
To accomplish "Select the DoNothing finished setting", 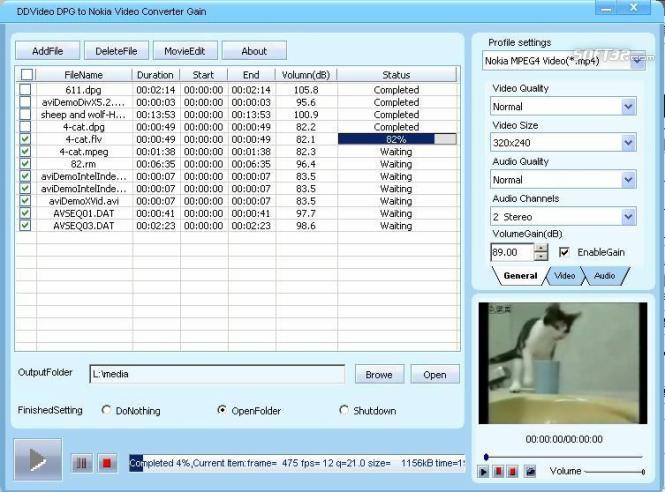I will (x=106, y=410).
